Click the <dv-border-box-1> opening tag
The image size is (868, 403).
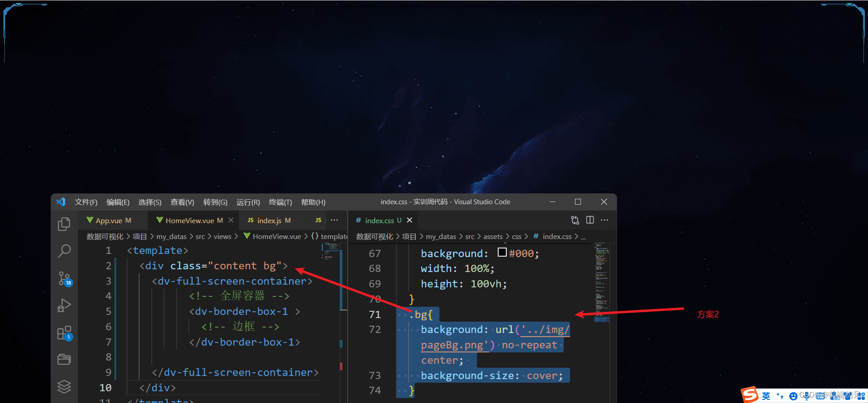pos(245,311)
